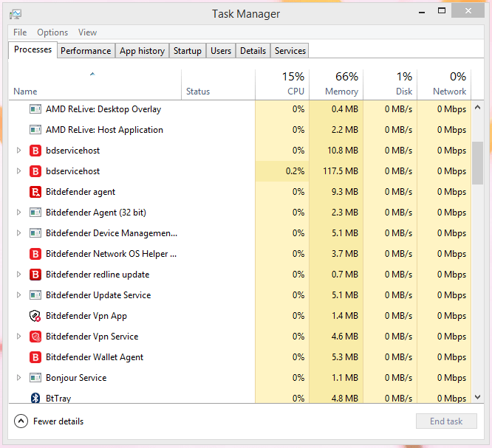Sort by the Network column header
This screenshot has width=492, height=448.
[x=444, y=85]
